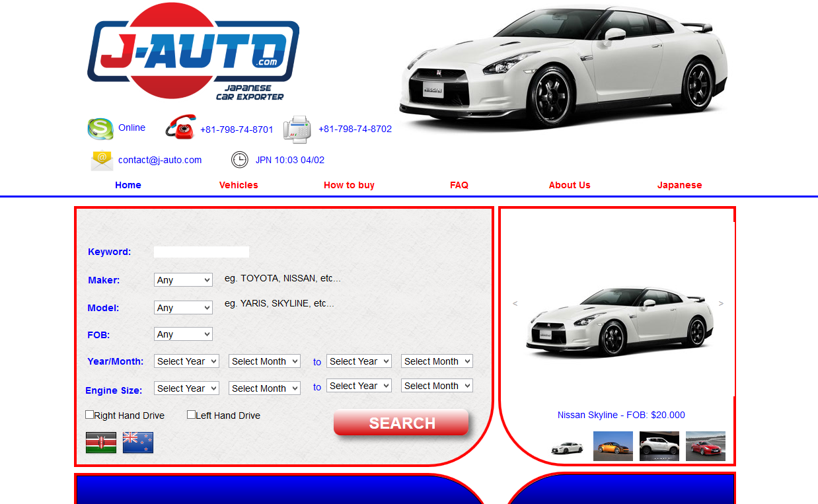Screen dimensions: 818x504
Task: Go to the Home menu
Action: tap(128, 185)
